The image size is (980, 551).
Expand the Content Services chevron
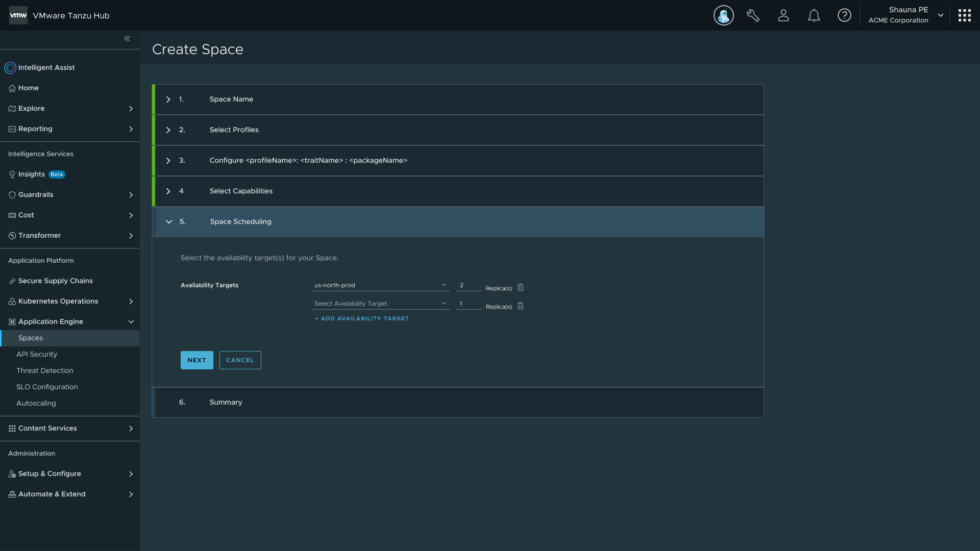131,429
